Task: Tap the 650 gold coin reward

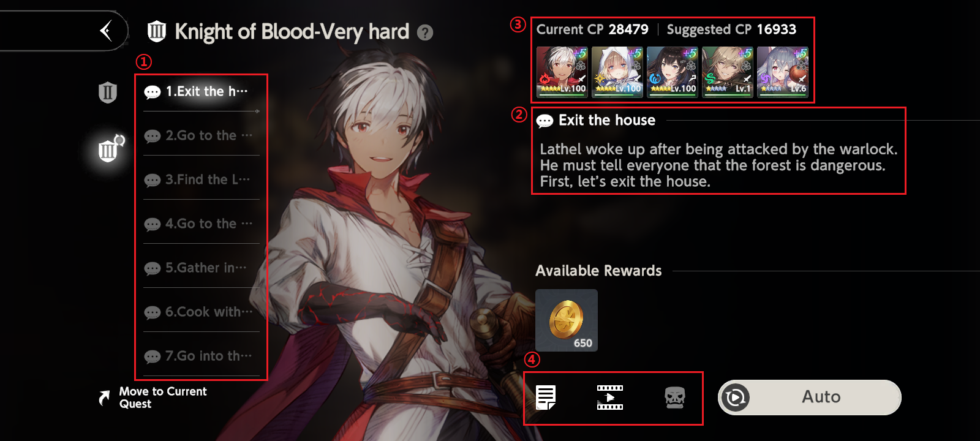Action: point(567,320)
